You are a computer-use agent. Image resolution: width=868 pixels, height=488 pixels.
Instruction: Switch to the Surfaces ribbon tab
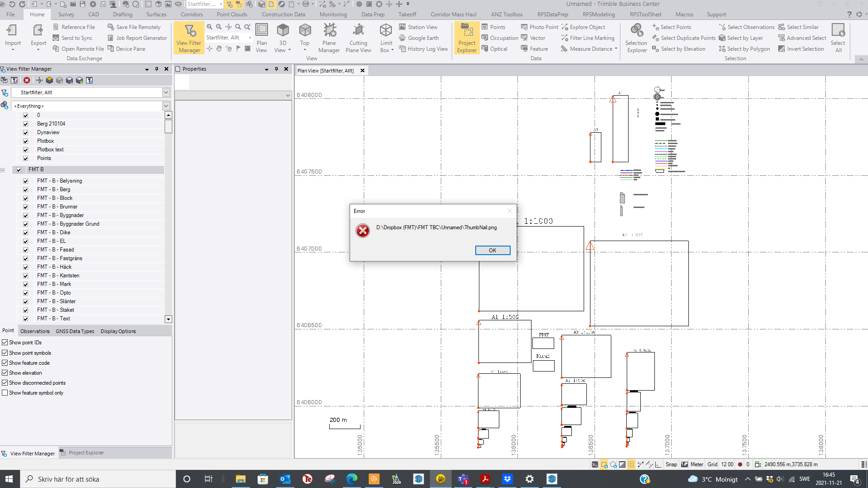(x=156, y=14)
